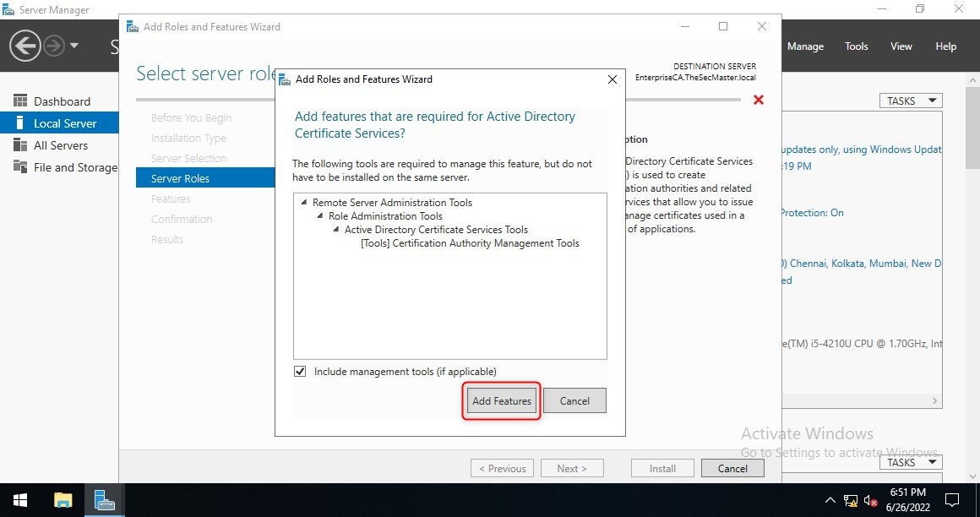Click the red X error icon in wizard

[x=759, y=100]
